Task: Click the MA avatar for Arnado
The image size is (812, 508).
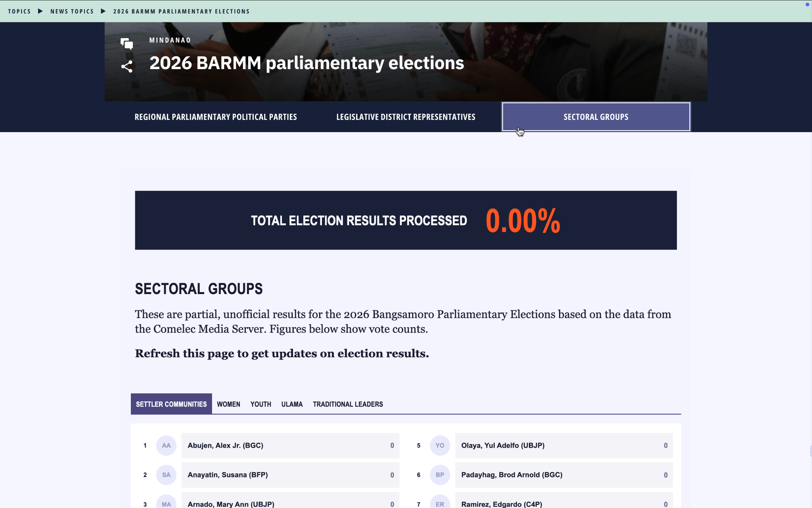Action: pyautogui.click(x=166, y=502)
